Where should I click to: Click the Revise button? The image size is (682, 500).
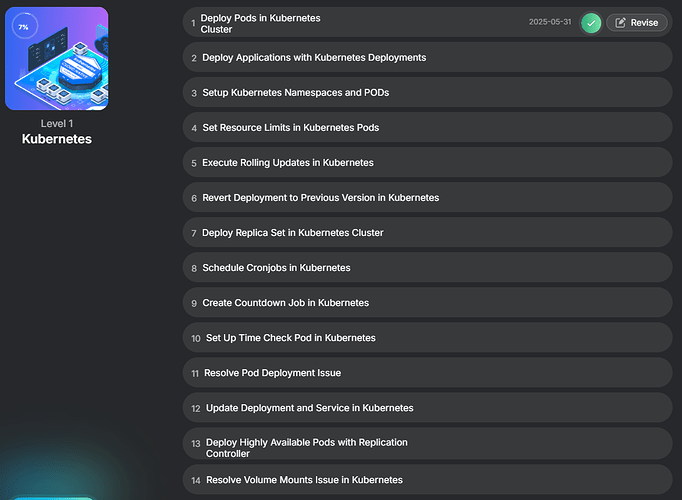point(637,23)
